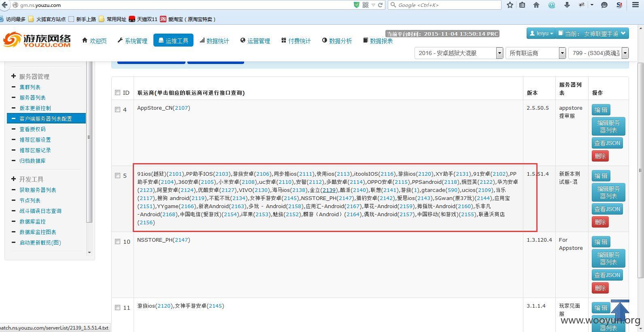The width and height of the screenshot is (644, 332).
Task: Open the QR code icon in address bar
Action: point(366,5)
